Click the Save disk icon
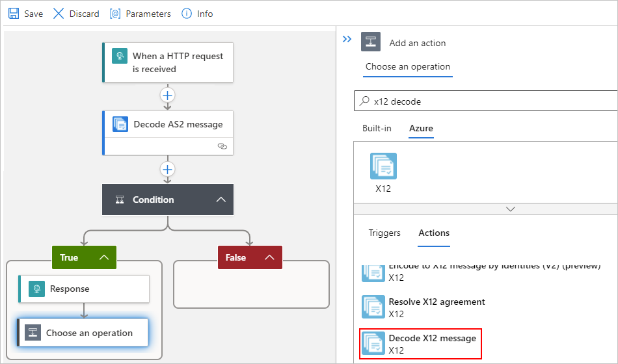 [14, 14]
